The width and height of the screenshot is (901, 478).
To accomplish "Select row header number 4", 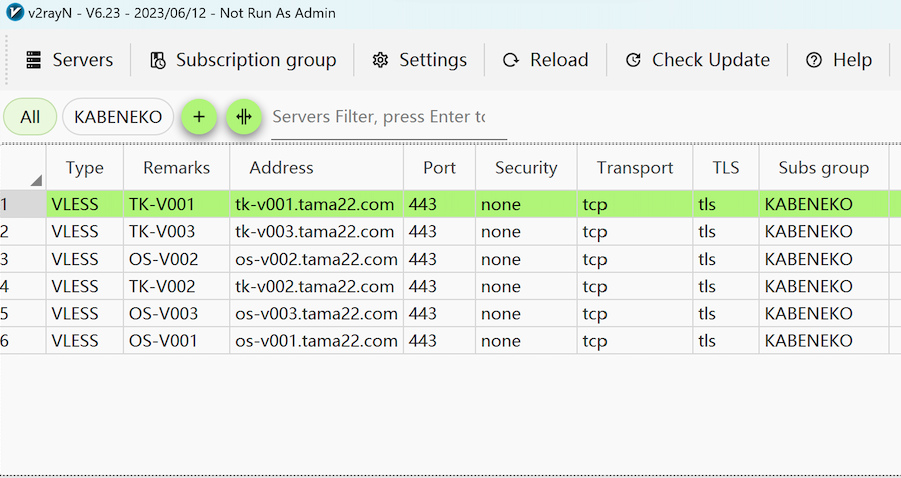I will tap(23, 287).
